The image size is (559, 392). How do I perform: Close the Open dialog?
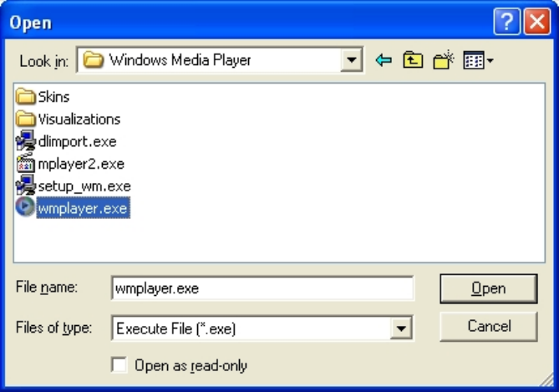tap(537, 22)
